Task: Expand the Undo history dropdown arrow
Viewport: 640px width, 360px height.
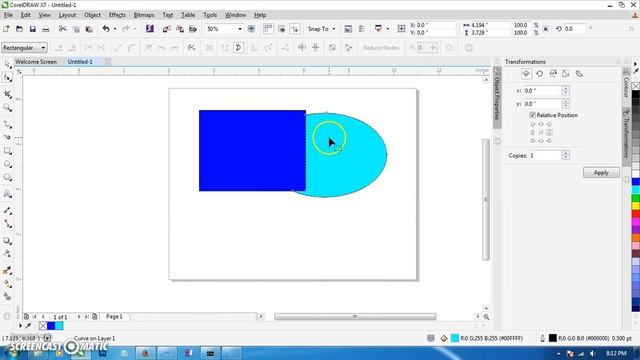Action: pyautogui.click(x=115, y=29)
